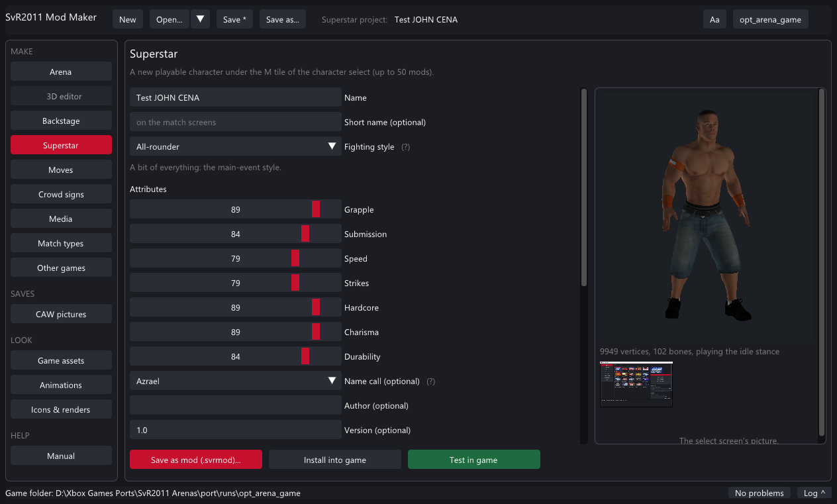Open the Arena section

click(x=61, y=72)
